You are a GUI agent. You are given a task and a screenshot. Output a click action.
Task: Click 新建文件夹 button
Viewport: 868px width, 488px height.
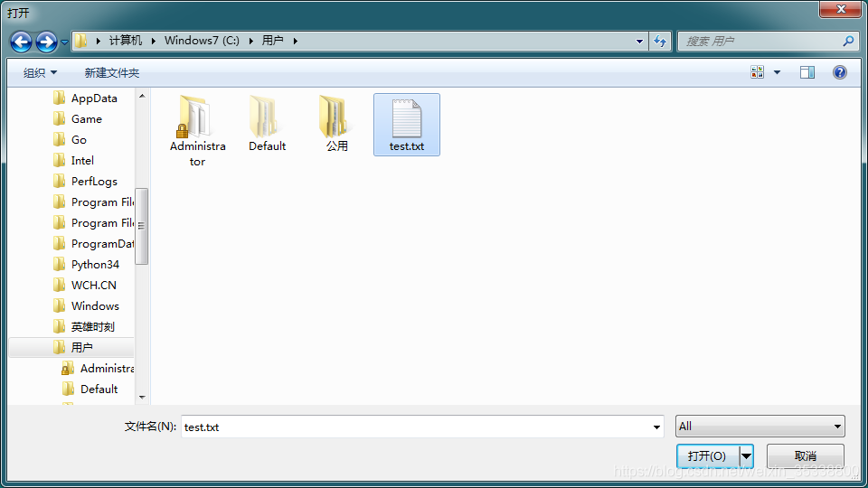112,72
